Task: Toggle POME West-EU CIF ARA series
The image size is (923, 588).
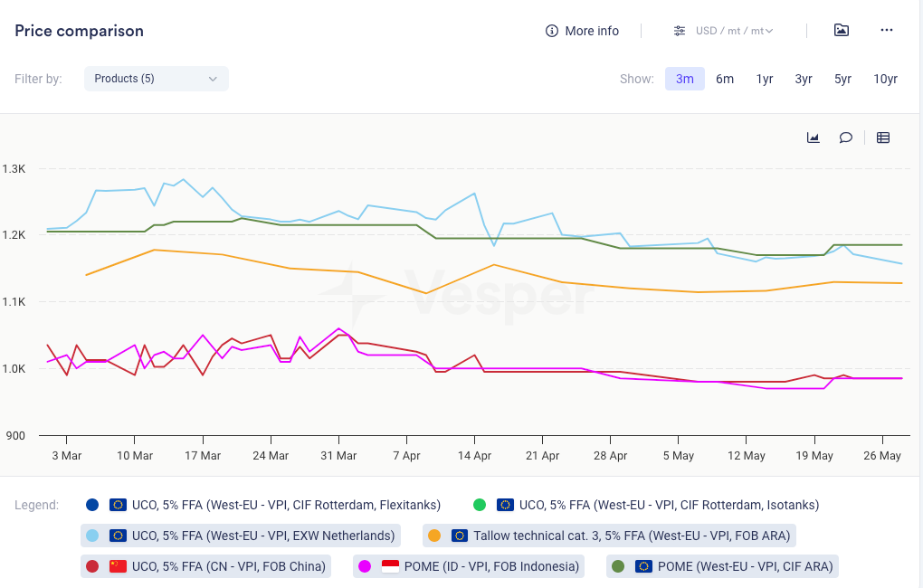Action: click(723, 566)
